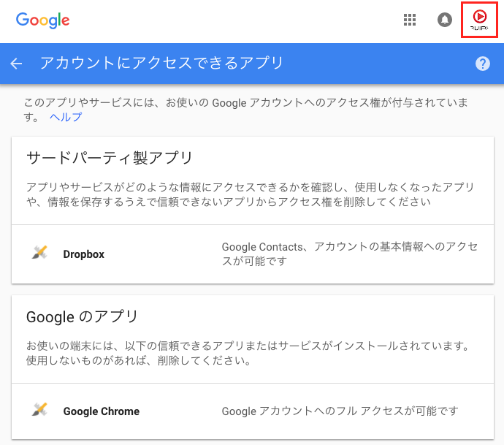
Task: Open the ヘルプ link
Action: pos(66,117)
